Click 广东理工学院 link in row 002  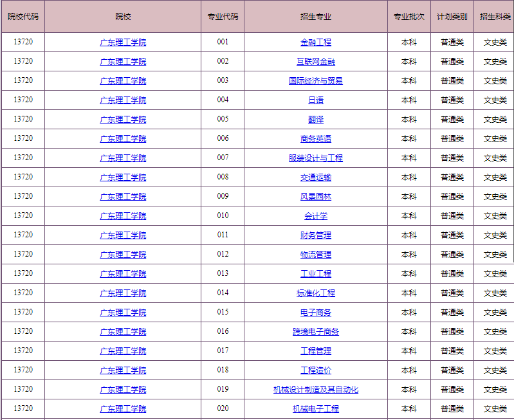[123, 62]
